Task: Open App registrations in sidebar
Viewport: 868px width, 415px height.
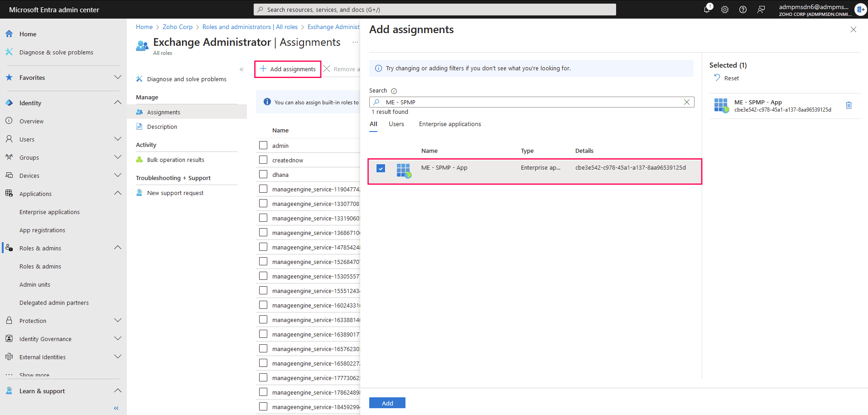Action: pyautogui.click(x=42, y=230)
